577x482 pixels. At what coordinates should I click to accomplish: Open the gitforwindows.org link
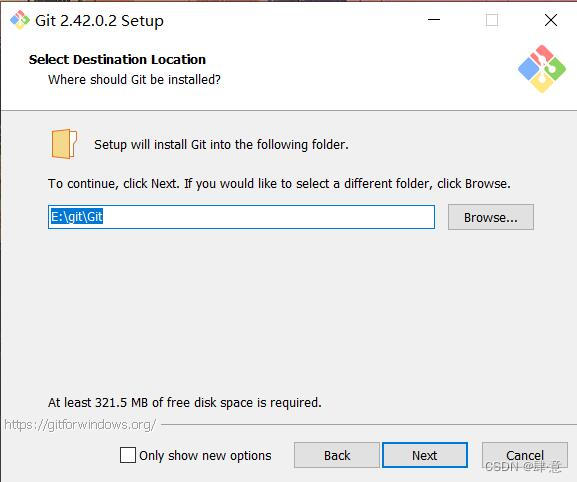[80, 425]
